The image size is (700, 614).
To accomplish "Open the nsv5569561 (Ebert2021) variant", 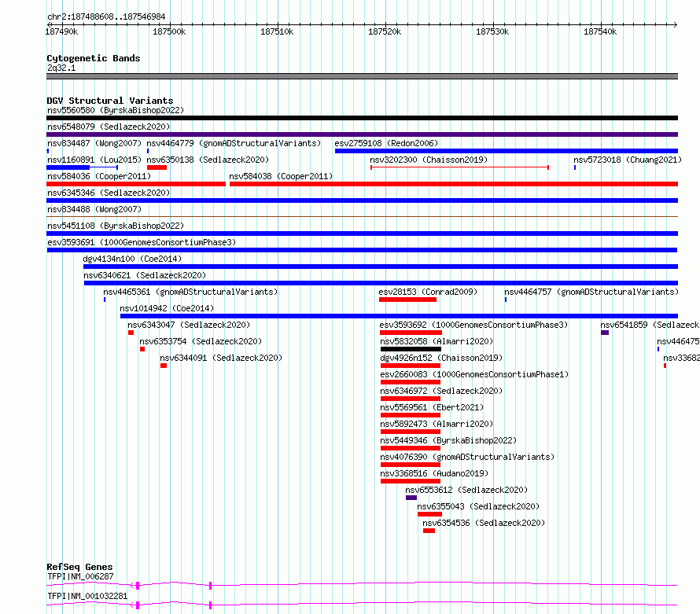I will pyautogui.click(x=432, y=407).
